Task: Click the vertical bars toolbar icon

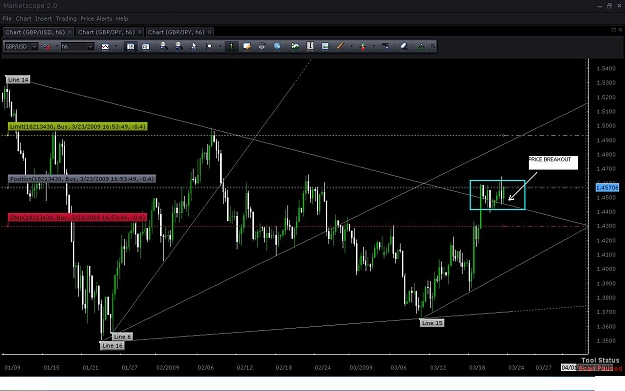Action: click(310, 47)
